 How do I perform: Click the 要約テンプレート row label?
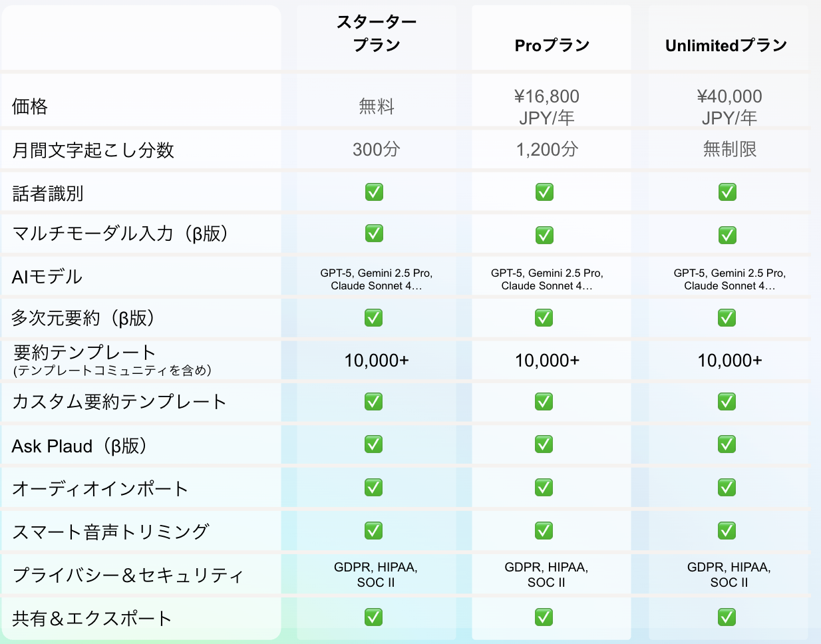pyautogui.click(x=84, y=353)
